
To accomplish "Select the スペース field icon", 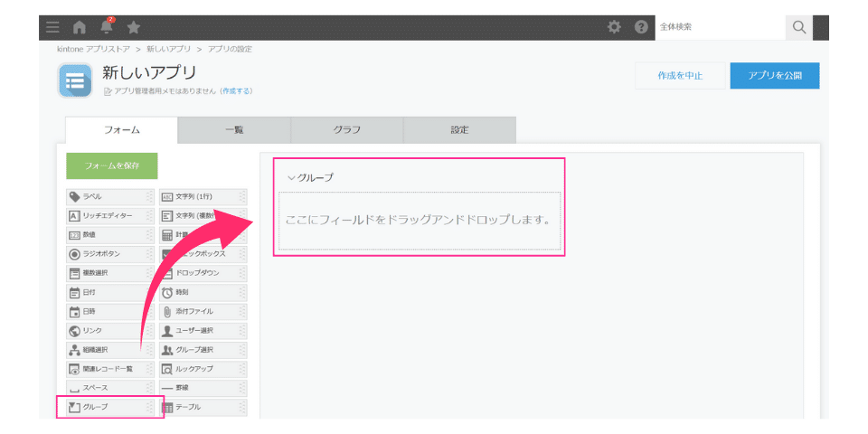I will 74,389.
